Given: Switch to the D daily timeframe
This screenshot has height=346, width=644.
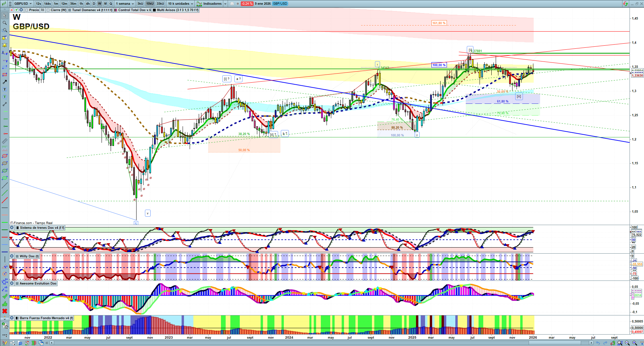Looking at the screenshot, I should tap(94, 4).
